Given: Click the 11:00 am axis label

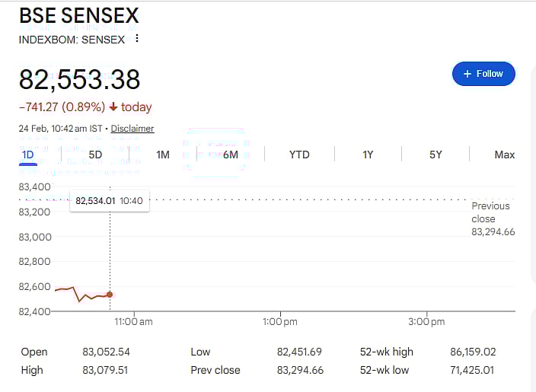Looking at the screenshot, I should (x=134, y=322).
